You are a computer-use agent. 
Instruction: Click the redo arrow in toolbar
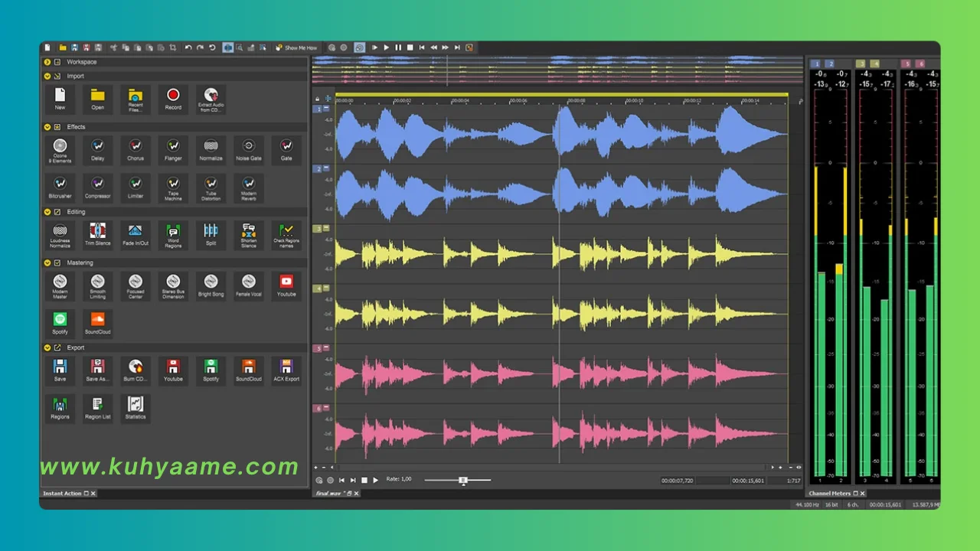[200, 47]
